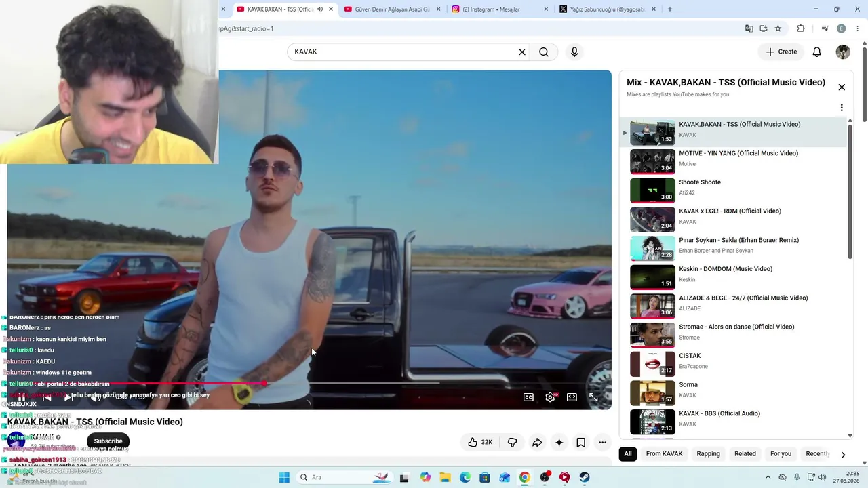Toggle subtitles with the CC button
This screenshot has width=868, height=488.
tap(528, 397)
